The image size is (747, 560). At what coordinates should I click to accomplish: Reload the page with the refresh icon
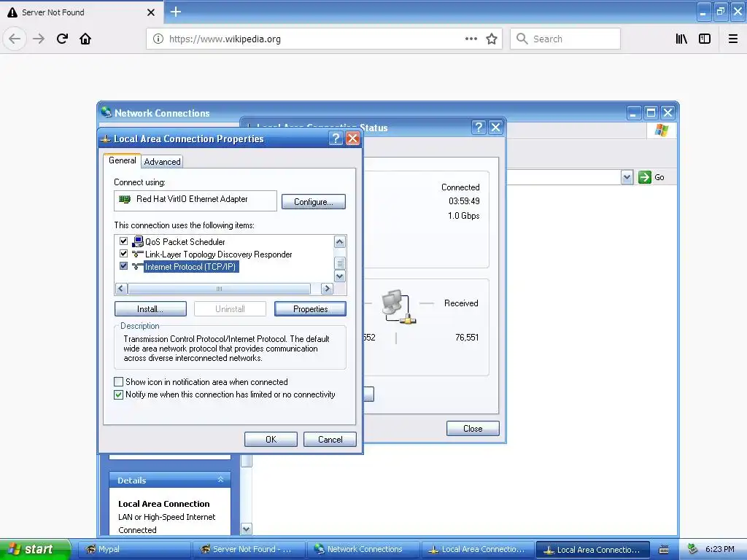click(x=62, y=39)
